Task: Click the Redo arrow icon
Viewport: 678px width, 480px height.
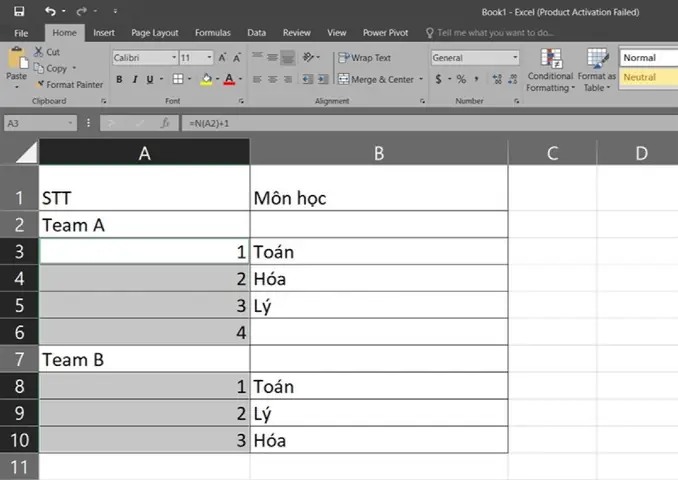Action: point(81,11)
